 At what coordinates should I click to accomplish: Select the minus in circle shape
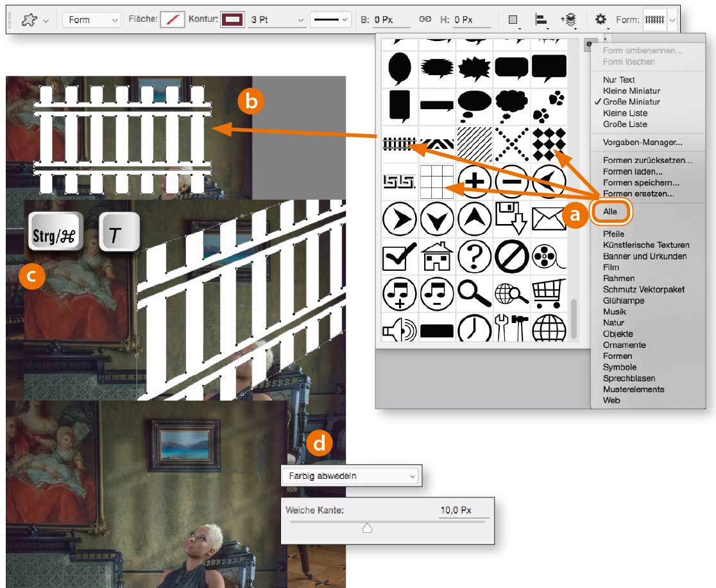coord(512,182)
